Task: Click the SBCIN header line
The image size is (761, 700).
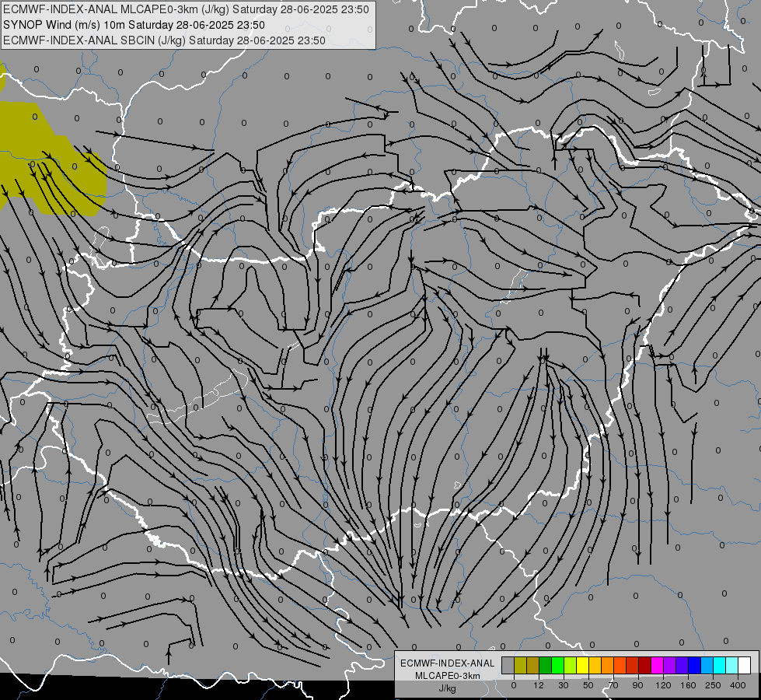Action: coord(164,40)
